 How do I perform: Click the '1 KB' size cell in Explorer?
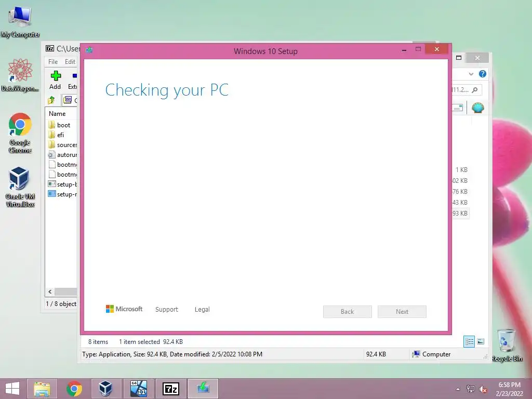(461, 170)
